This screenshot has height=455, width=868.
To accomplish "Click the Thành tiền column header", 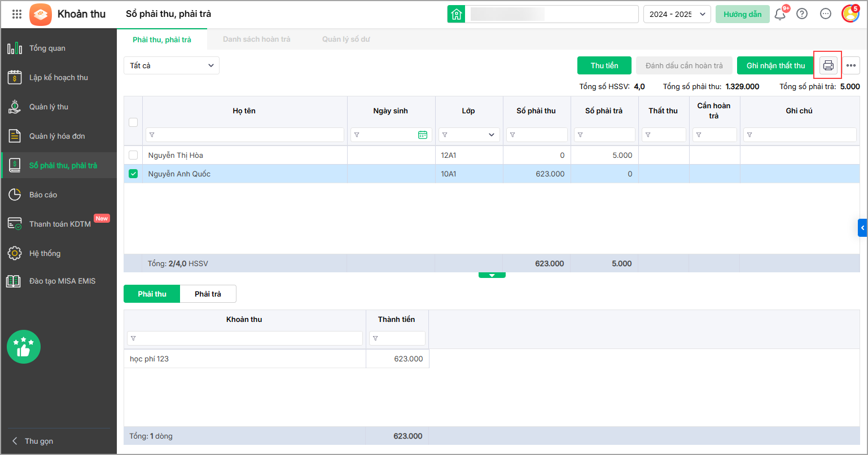I will click(397, 319).
